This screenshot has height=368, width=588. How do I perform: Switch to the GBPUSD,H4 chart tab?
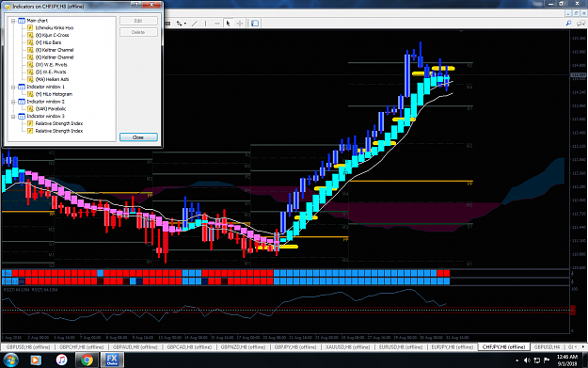coord(547,347)
